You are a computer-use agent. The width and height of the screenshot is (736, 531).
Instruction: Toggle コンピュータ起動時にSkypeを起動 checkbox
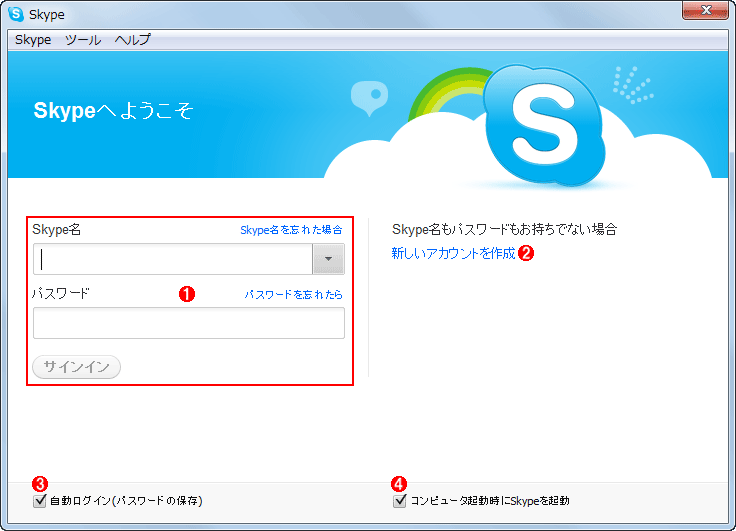tap(399, 500)
